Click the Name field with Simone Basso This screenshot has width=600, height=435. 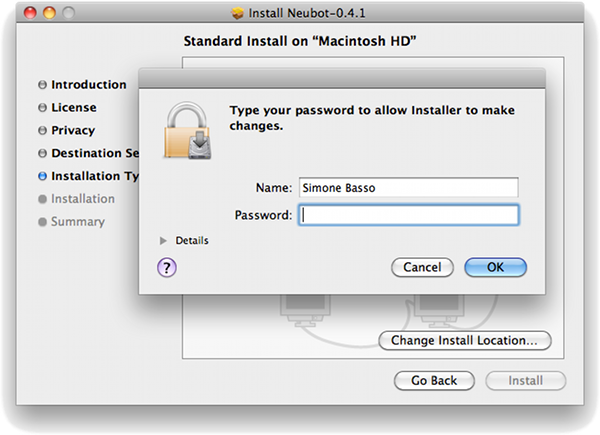(409, 187)
